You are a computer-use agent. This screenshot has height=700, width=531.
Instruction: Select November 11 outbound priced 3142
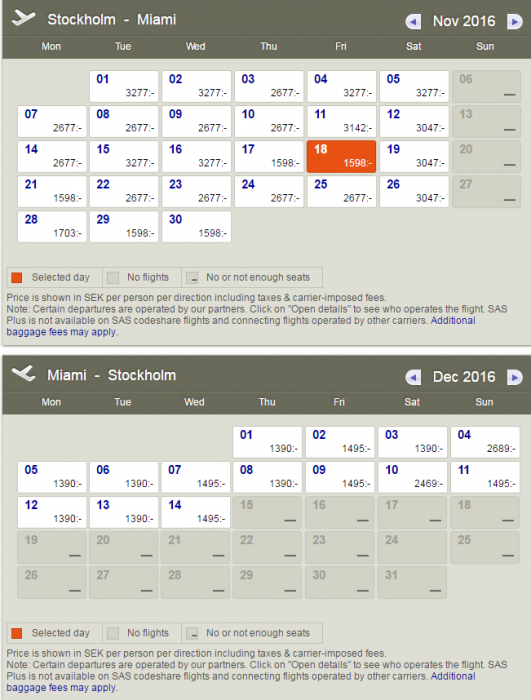(341, 121)
